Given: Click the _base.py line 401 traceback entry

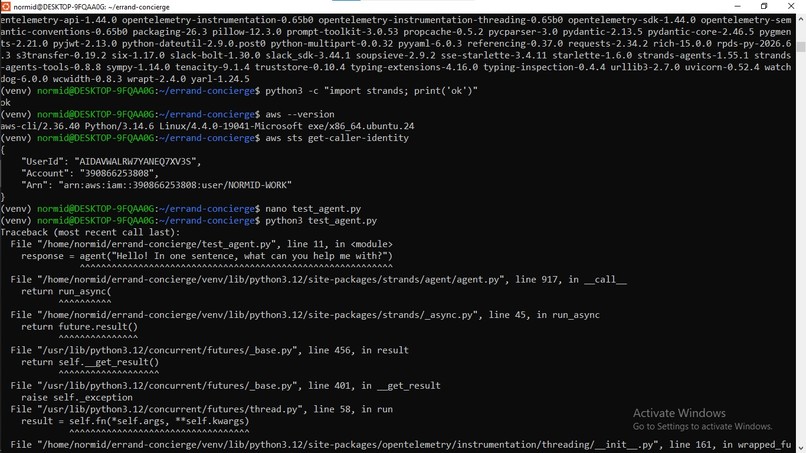Looking at the screenshot, I should tap(225, 386).
